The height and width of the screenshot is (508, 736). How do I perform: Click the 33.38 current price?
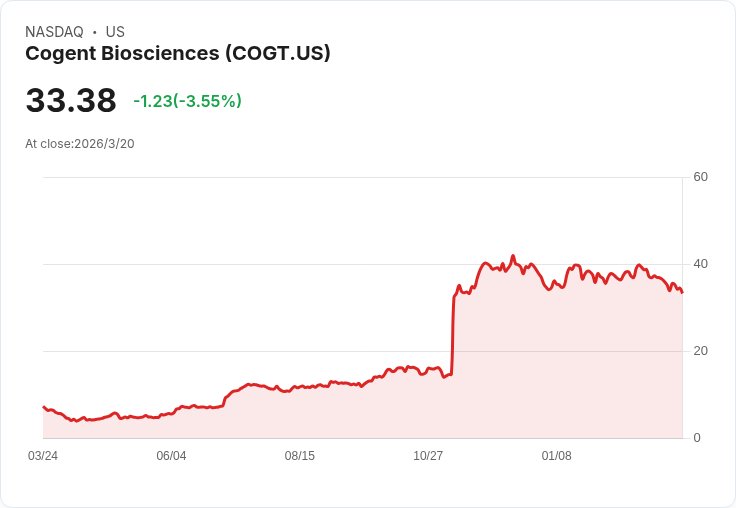pos(71,101)
